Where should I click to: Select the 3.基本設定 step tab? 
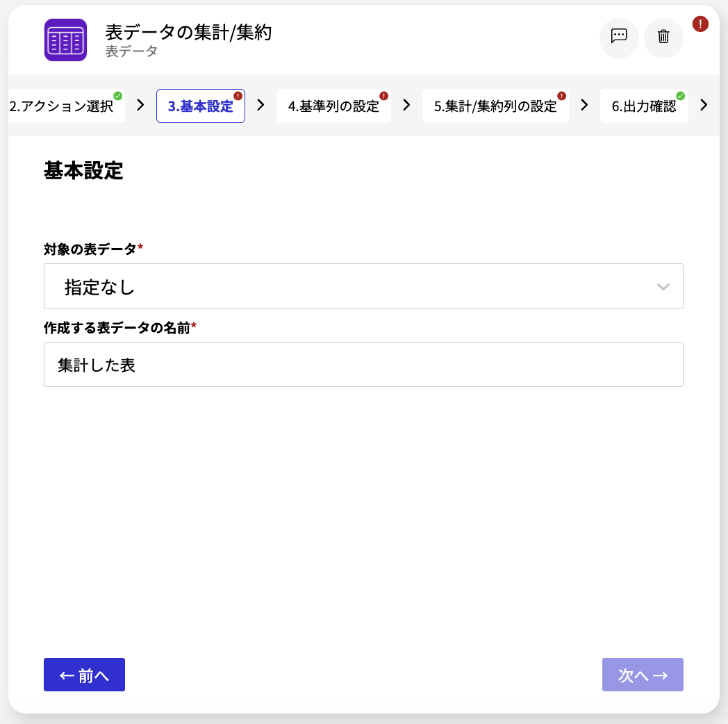[201, 106]
